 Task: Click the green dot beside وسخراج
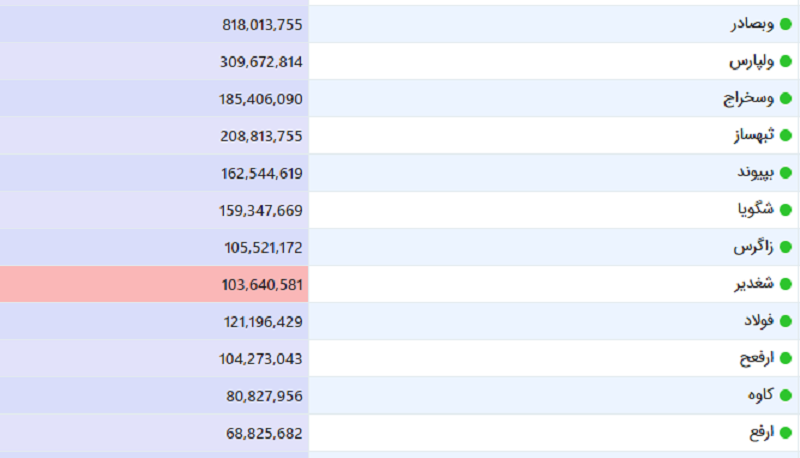(786, 98)
